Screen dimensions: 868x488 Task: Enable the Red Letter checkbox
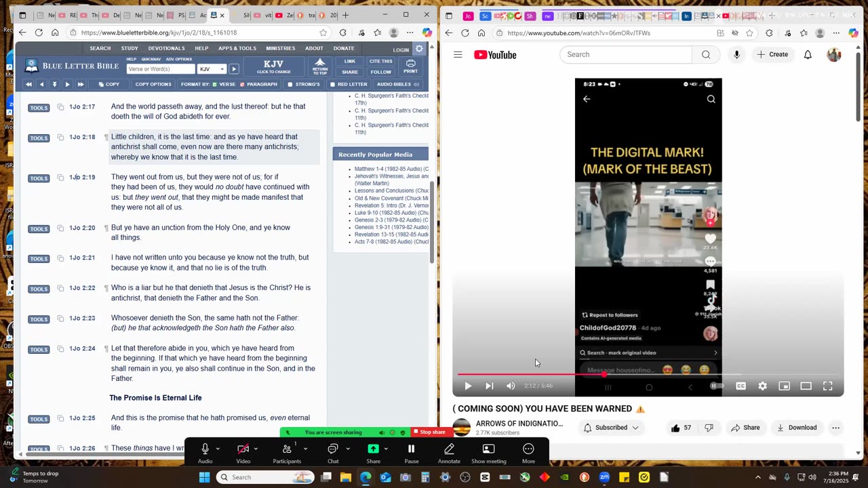pos(332,85)
